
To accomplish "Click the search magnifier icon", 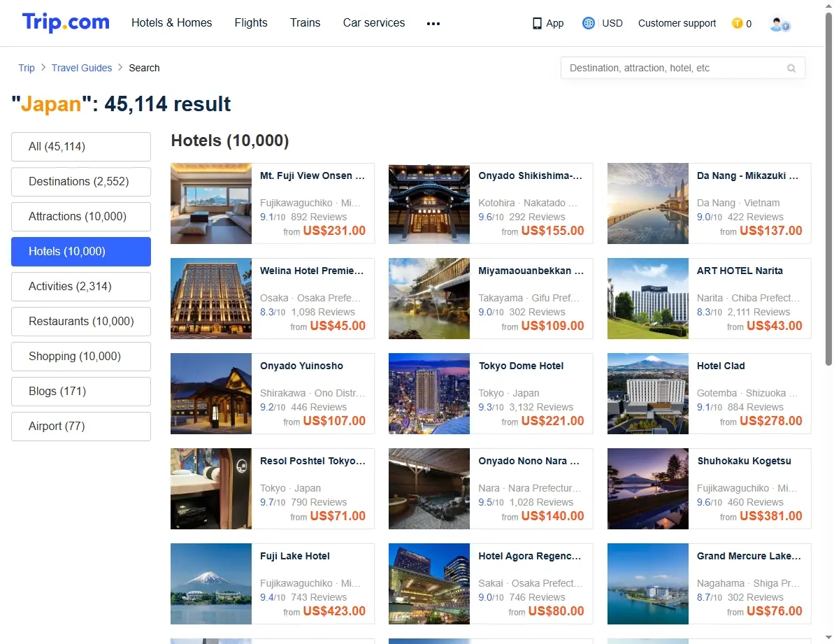I will click(791, 68).
